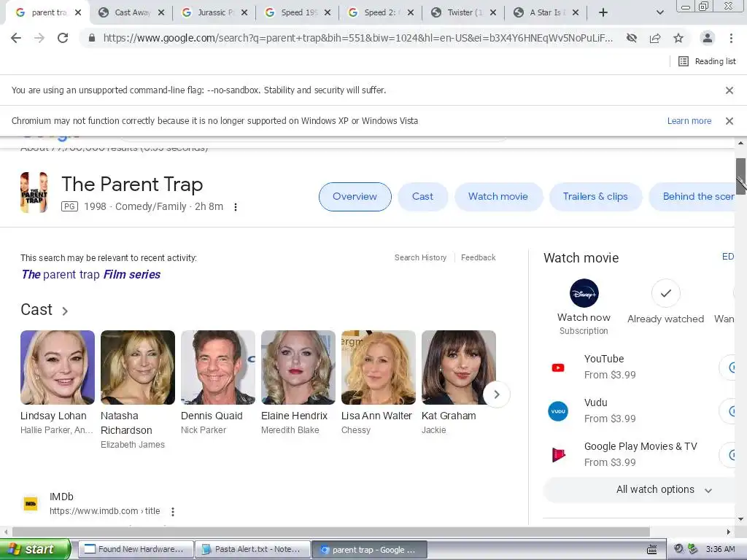Click the horizontal scrollbar
747x560 pixels.
click(x=330, y=532)
